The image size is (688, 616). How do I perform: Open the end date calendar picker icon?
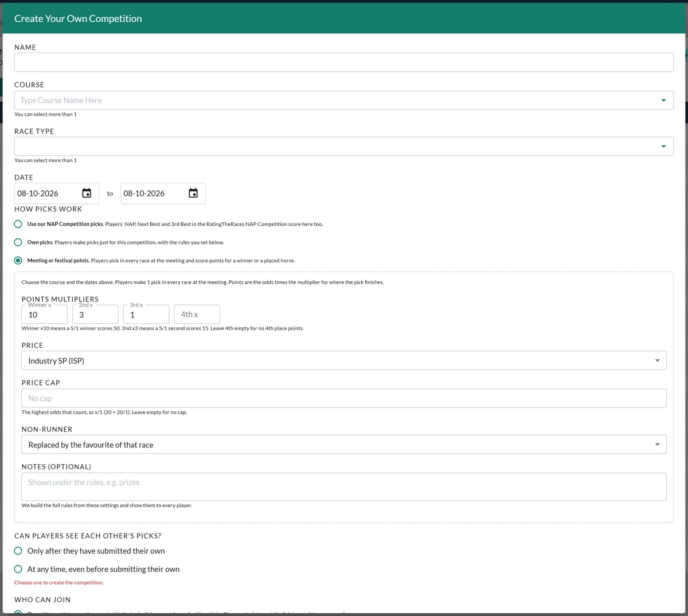[193, 193]
